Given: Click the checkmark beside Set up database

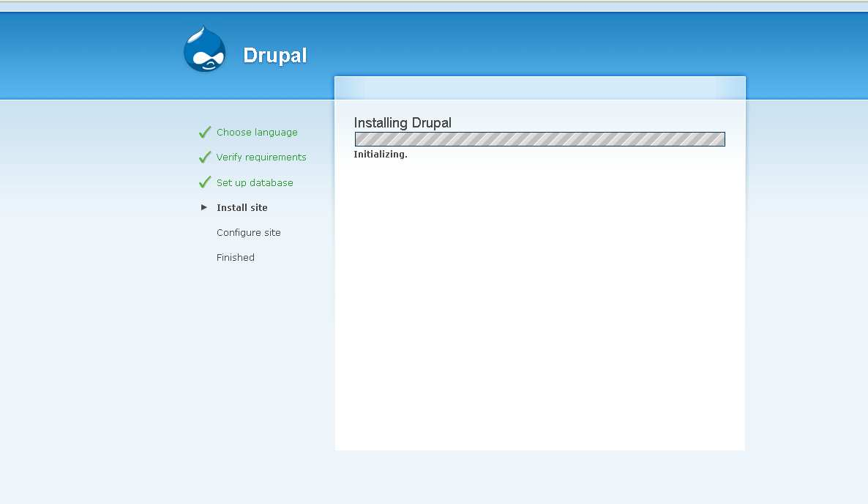Looking at the screenshot, I should click(205, 182).
